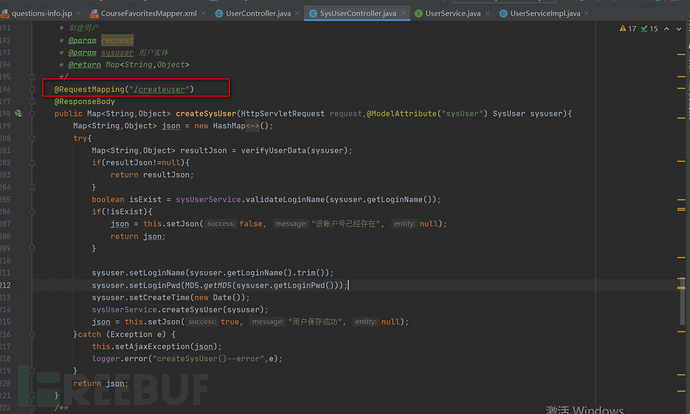Switch to the UserController.java tab
The image size is (690, 414).
258,13
